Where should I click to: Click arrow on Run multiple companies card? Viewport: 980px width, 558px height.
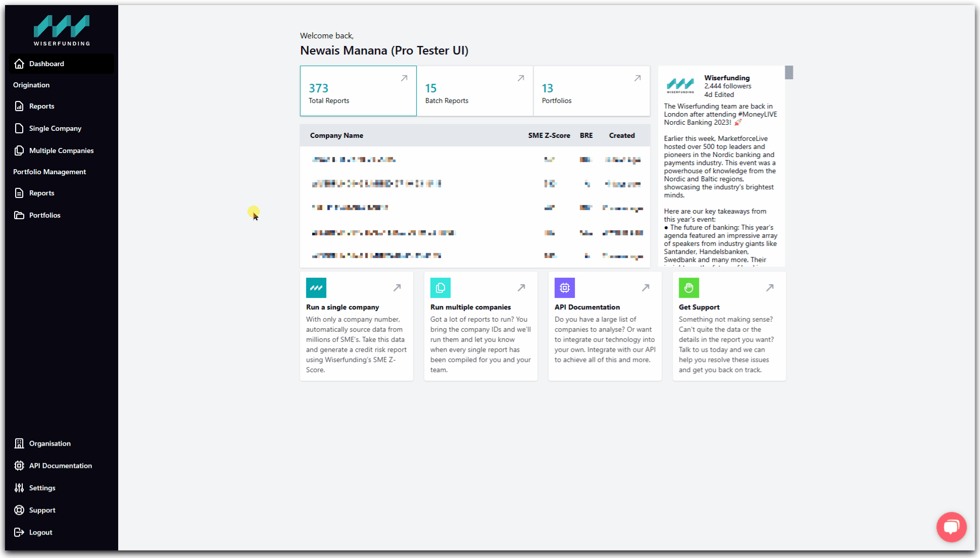point(521,288)
